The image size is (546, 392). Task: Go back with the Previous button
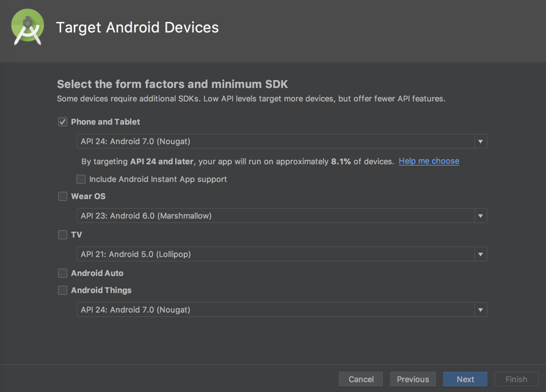click(x=413, y=379)
